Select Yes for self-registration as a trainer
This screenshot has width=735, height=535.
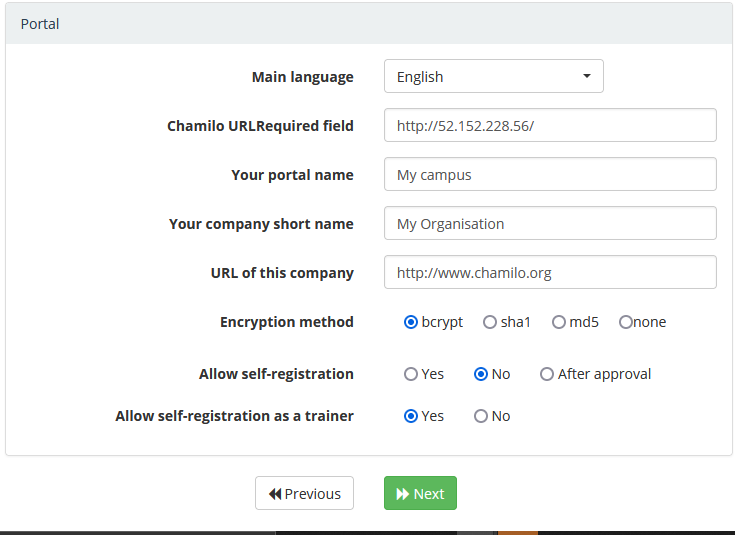point(411,416)
